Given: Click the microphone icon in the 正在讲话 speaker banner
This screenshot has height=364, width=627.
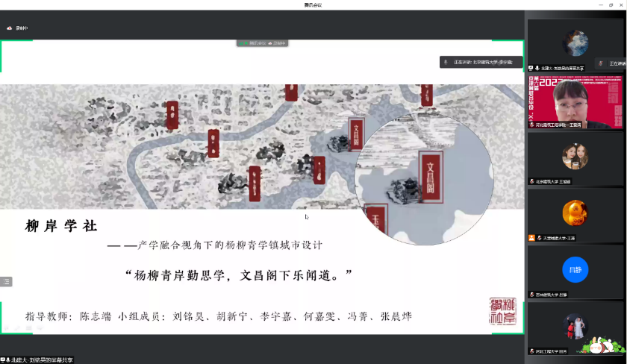Looking at the screenshot, I should click(x=446, y=62).
